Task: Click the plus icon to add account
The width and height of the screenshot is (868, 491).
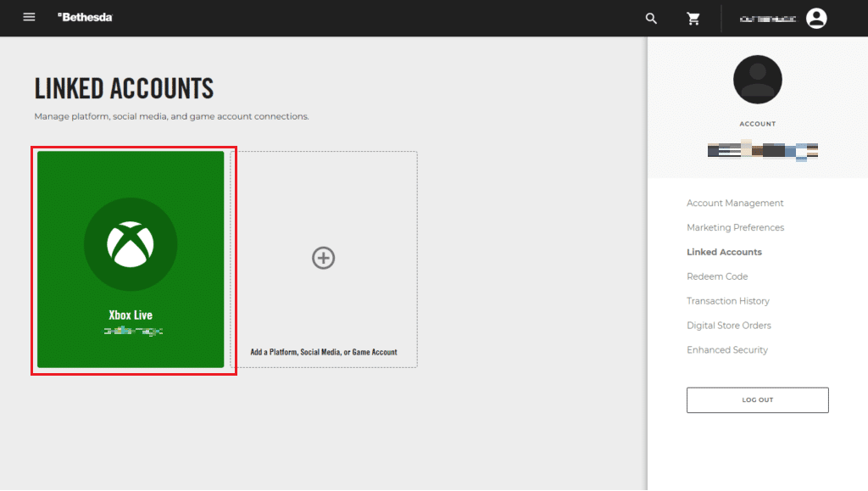Action: [x=323, y=258]
